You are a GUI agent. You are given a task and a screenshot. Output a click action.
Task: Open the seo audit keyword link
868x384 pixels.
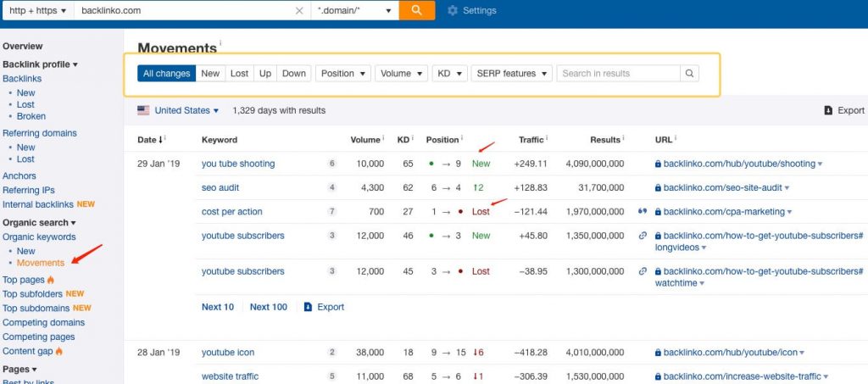(x=220, y=188)
